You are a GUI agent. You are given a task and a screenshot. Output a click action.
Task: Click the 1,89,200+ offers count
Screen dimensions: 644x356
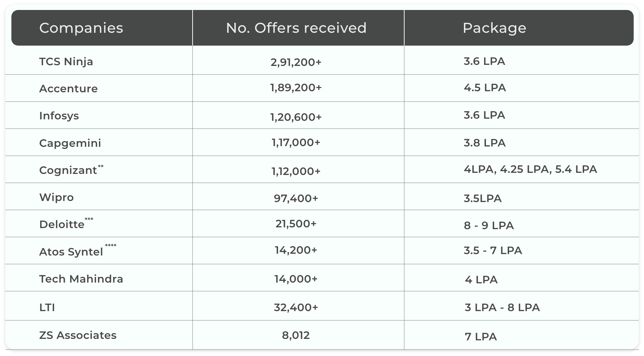296,88
